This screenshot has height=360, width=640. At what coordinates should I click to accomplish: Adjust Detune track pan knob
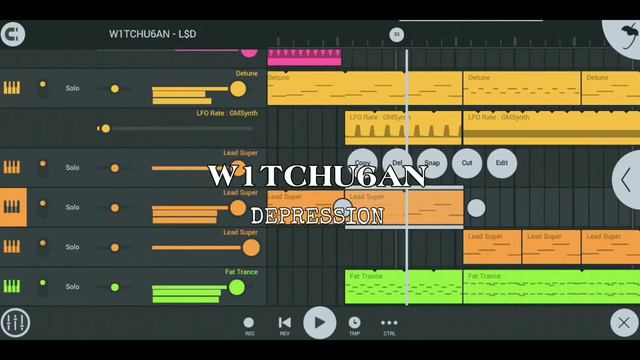tap(115, 89)
